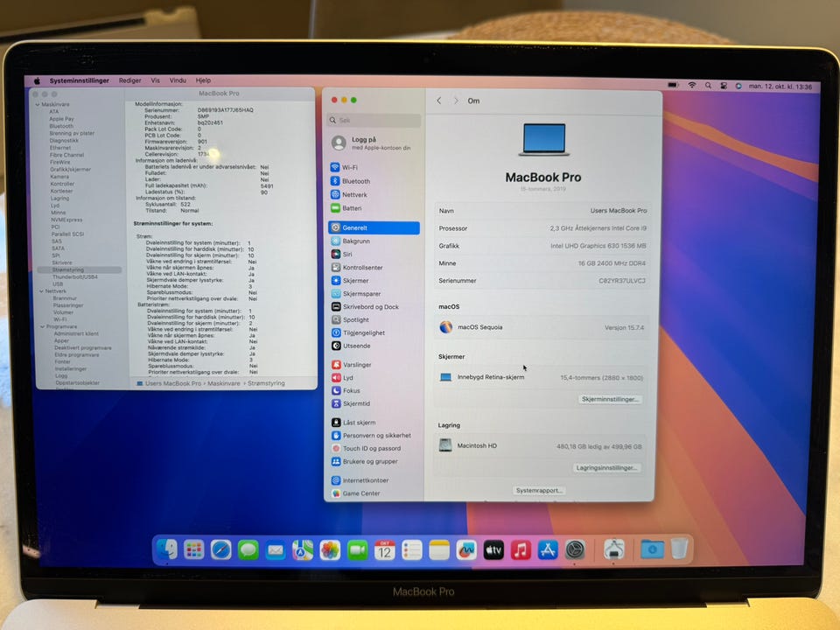Open the Vis menu
840x630 pixels.
pyautogui.click(x=156, y=80)
